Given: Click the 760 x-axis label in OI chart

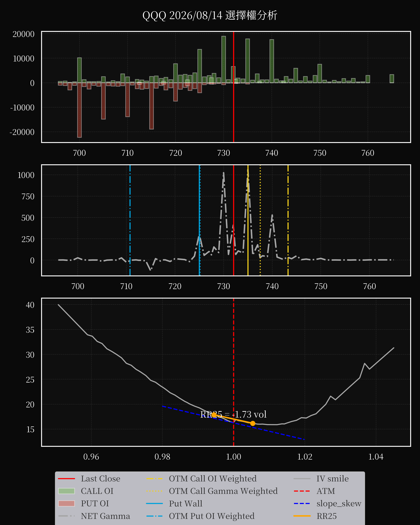Looking at the screenshot, I should pos(368,153).
